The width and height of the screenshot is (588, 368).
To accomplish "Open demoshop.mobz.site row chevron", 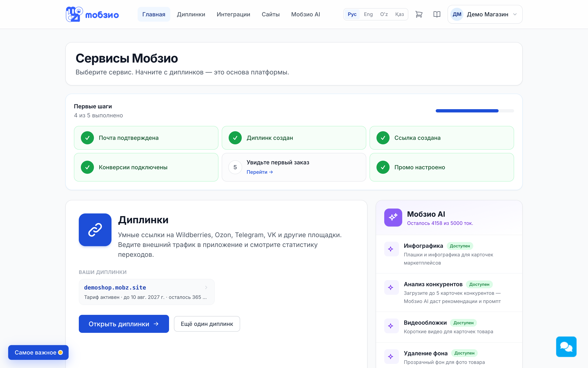I will [206, 287].
